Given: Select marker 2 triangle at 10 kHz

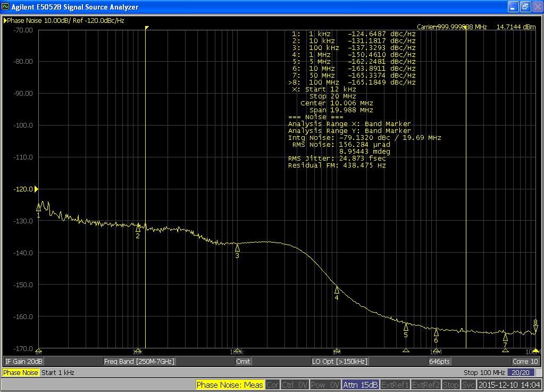Looking at the screenshot, I should pyautogui.click(x=138, y=228).
